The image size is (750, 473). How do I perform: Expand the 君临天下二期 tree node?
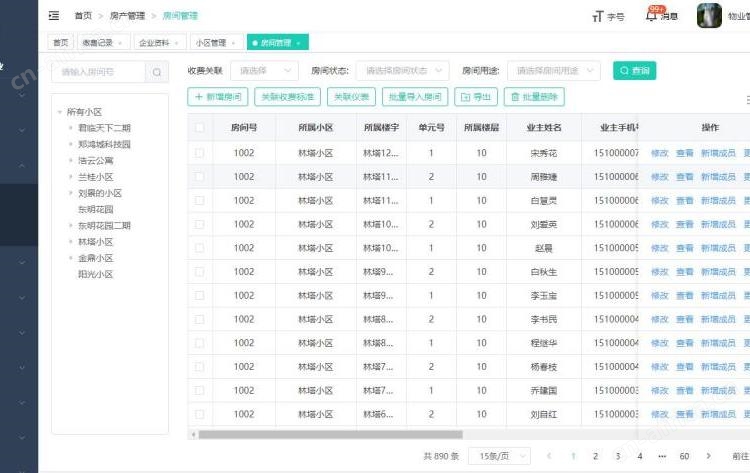[71, 128]
